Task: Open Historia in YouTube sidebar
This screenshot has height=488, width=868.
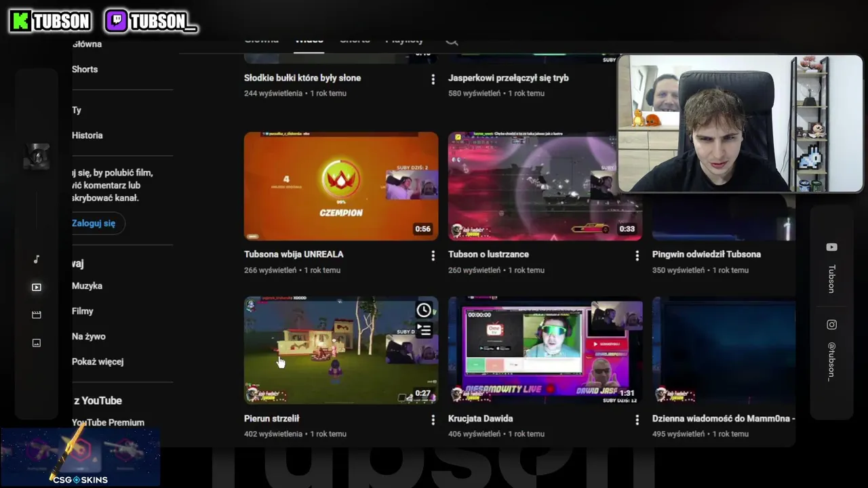Action: [x=87, y=135]
